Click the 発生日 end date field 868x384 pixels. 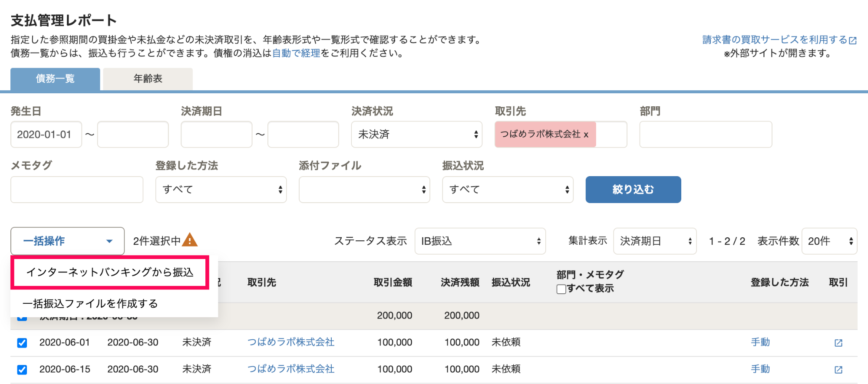tap(133, 135)
